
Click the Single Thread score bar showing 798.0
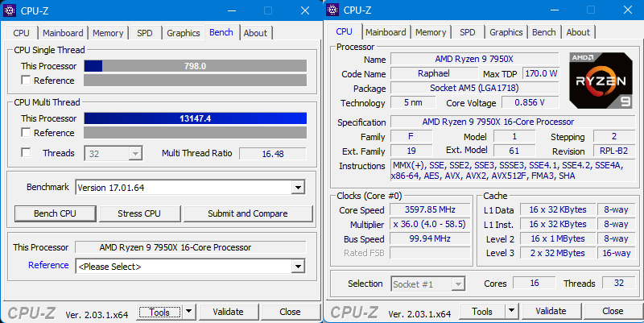[x=195, y=66]
